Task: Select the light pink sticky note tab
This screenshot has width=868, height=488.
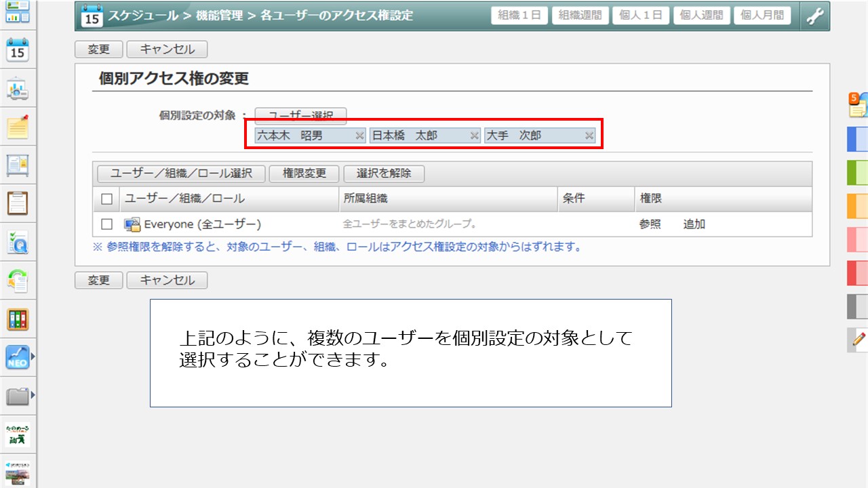Action: 858,239
